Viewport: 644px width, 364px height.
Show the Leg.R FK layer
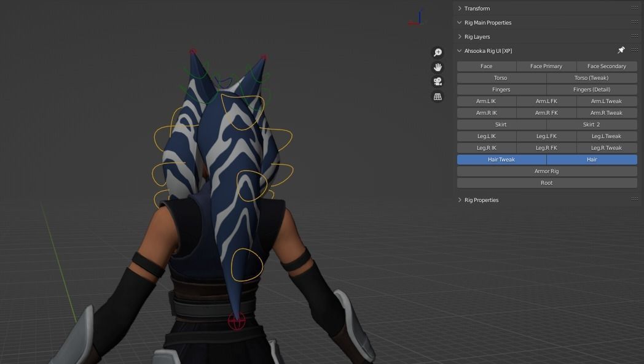546,148
